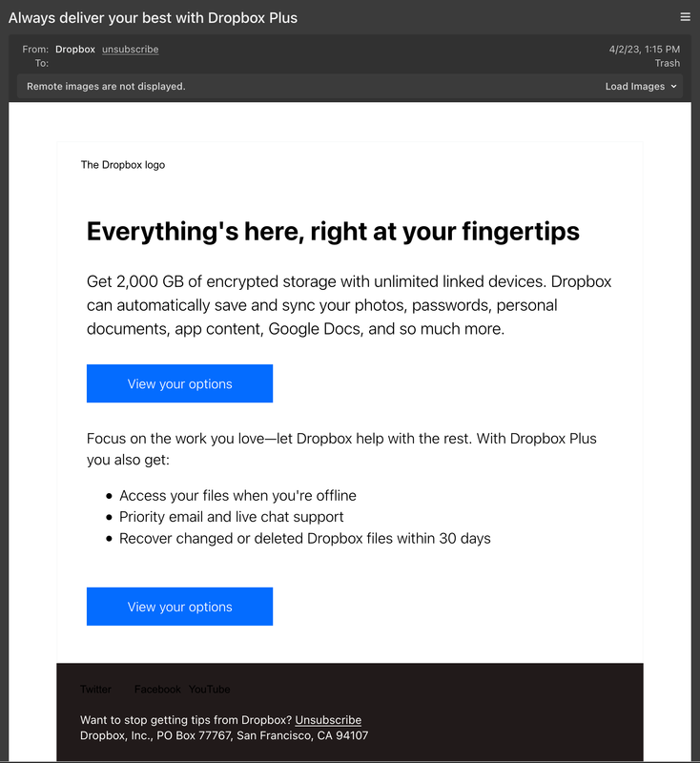Click the Get 2,000 GB storage paragraph
Image resolution: width=700 pixels, height=763 pixels.
[x=349, y=305]
